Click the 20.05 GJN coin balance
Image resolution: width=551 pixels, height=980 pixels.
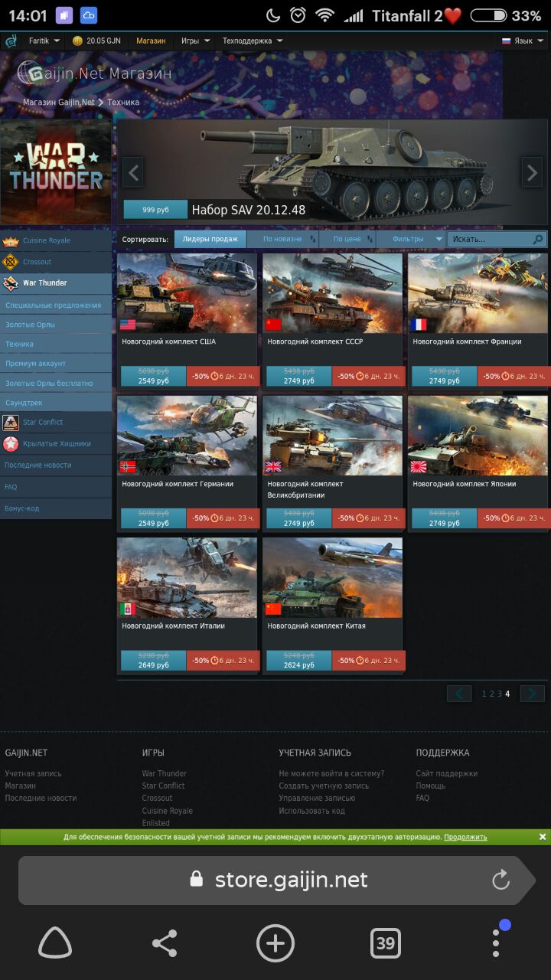pyautogui.click(x=96, y=41)
